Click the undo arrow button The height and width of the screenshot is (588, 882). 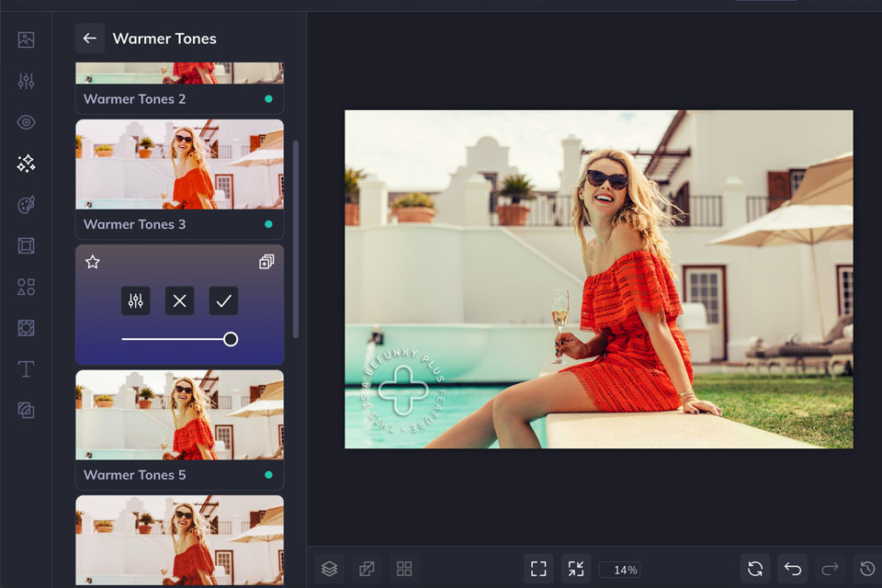pos(792,569)
